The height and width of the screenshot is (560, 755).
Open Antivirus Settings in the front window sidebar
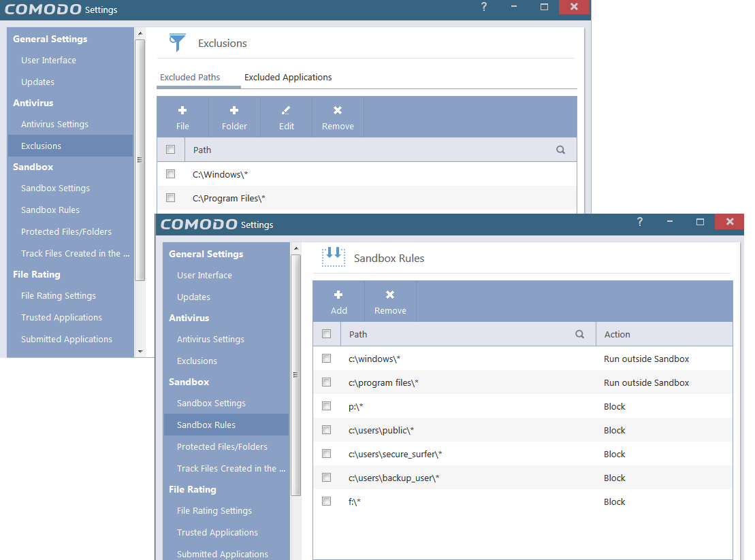click(211, 339)
